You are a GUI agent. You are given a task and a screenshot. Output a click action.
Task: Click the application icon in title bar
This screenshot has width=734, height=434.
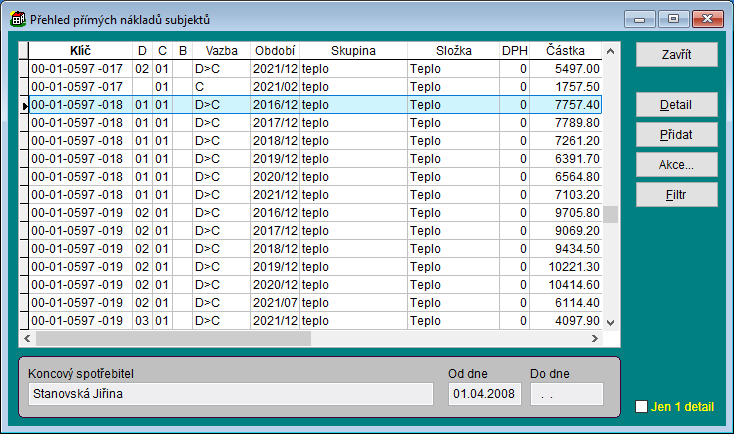(17, 17)
